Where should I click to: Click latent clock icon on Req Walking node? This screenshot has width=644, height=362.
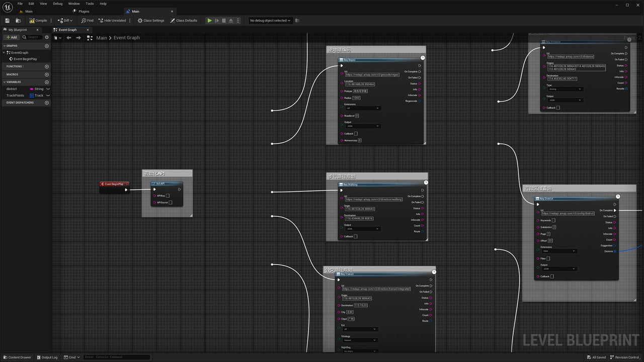point(426,183)
